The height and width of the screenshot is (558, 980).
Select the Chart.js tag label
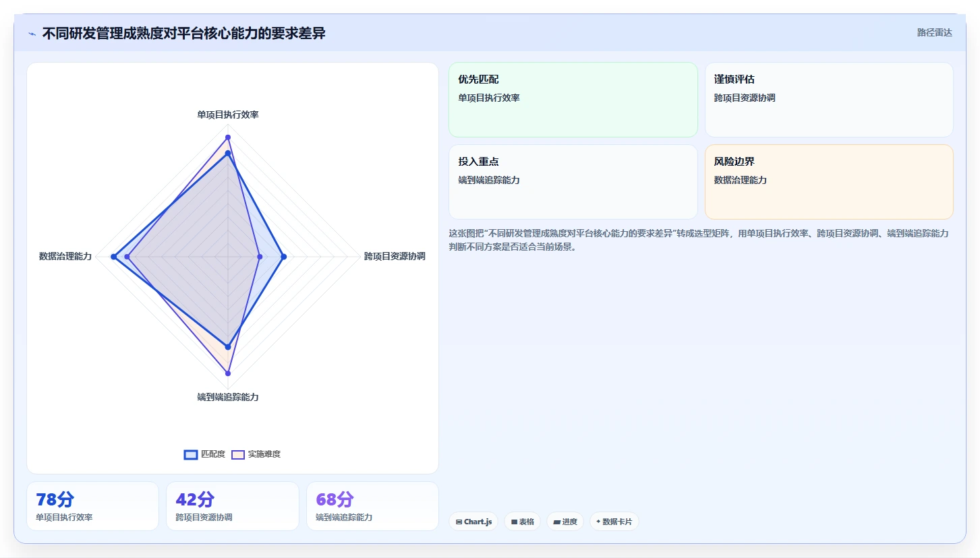[x=478, y=522]
